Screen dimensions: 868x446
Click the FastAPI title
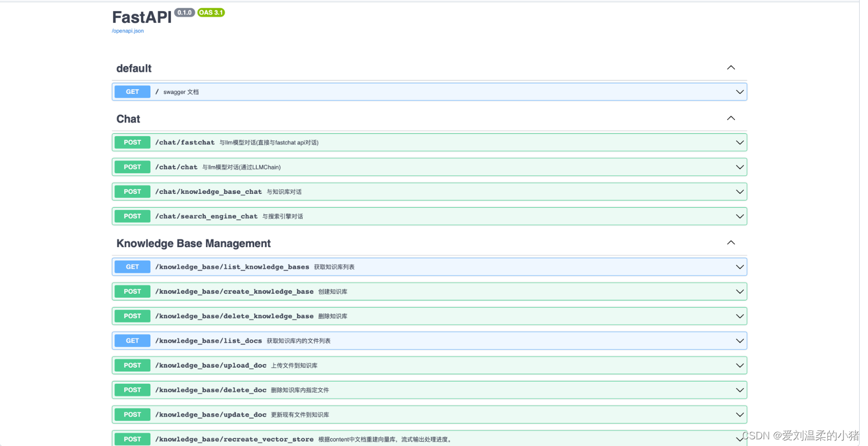pos(142,17)
